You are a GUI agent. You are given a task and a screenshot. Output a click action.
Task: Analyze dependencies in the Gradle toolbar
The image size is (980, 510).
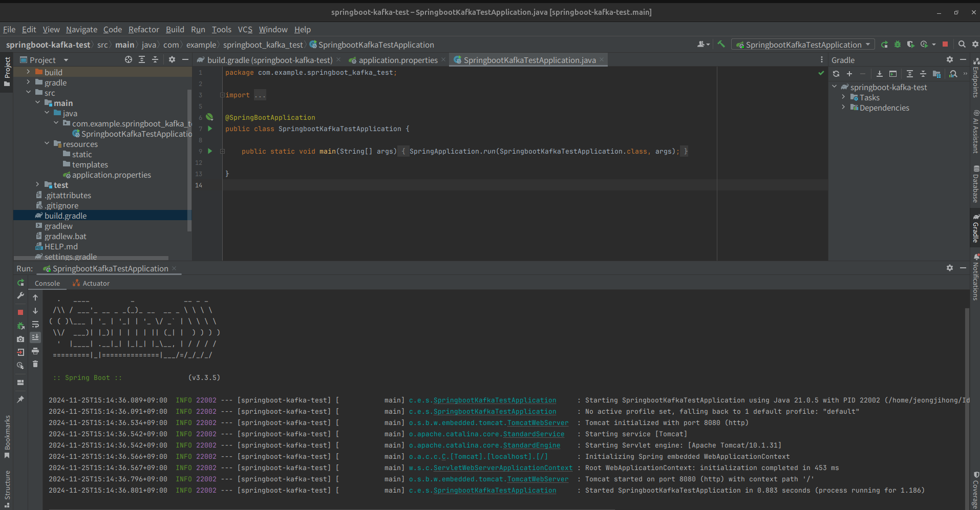click(953, 74)
